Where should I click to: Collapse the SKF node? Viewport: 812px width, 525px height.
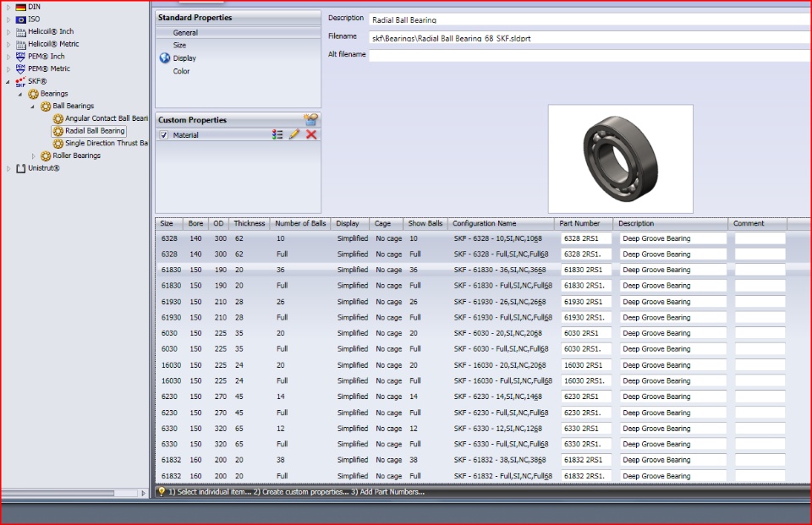(8, 82)
